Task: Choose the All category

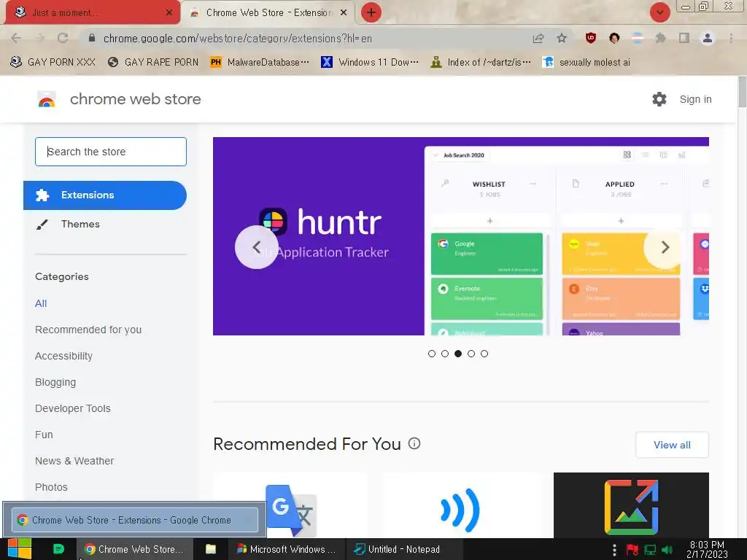Action: (x=41, y=303)
